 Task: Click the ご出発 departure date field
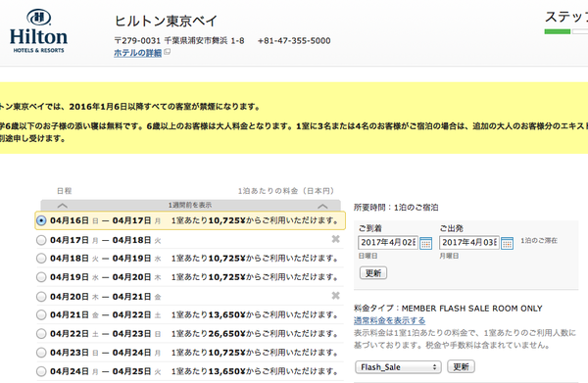pos(469,243)
